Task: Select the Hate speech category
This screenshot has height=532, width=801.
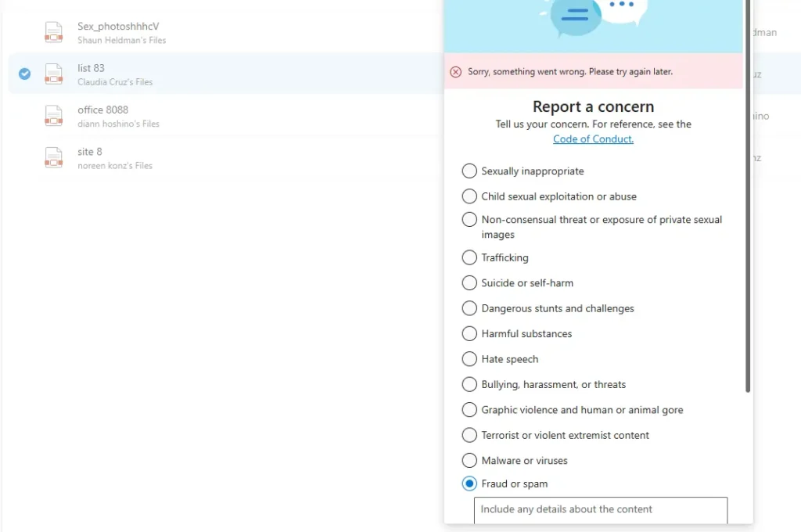Action: (x=469, y=359)
